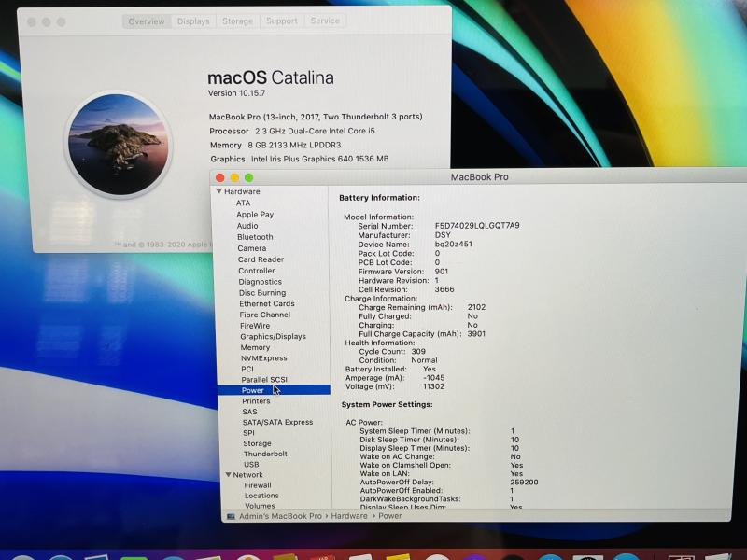
Task: Collapse the Hardware section triangle
Action: click(219, 191)
